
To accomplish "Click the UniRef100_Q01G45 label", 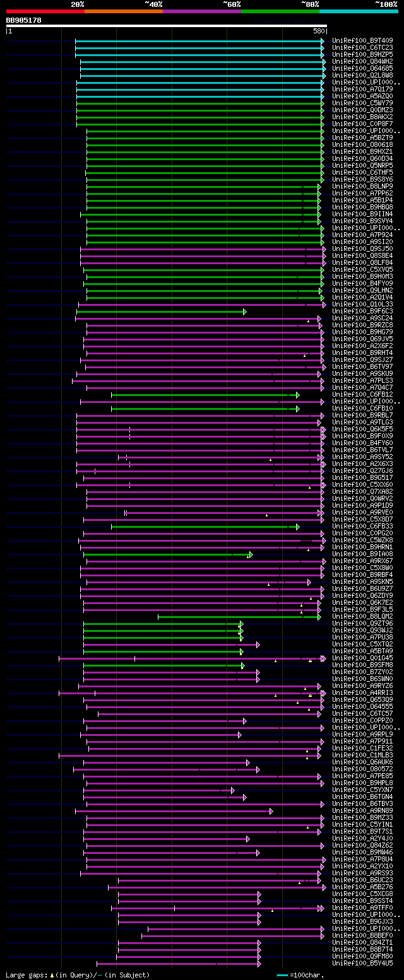I will [362, 658].
